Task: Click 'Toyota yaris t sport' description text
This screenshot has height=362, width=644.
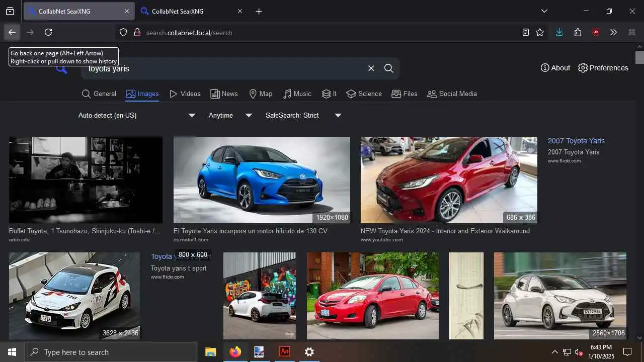Action: pyautogui.click(x=179, y=268)
